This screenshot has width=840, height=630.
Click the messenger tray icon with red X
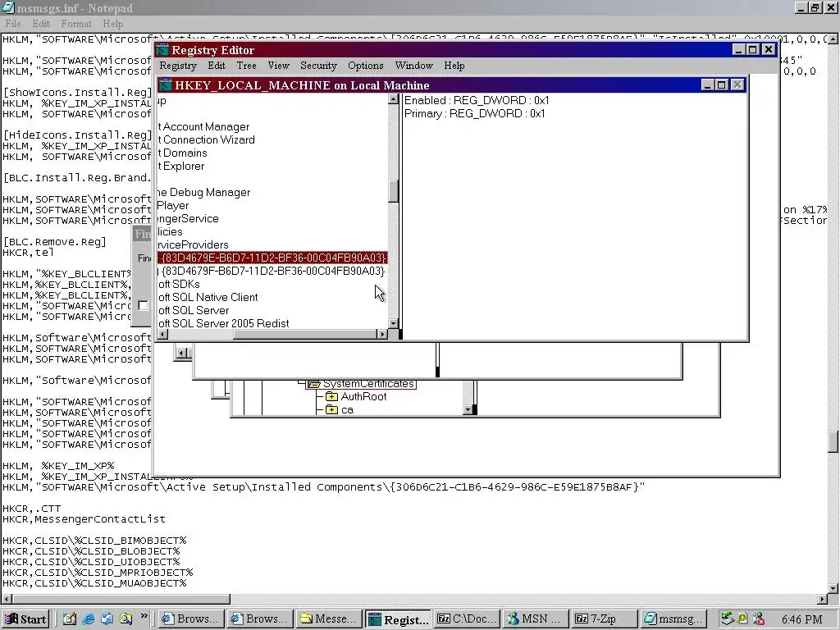click(x=758, y=619)
